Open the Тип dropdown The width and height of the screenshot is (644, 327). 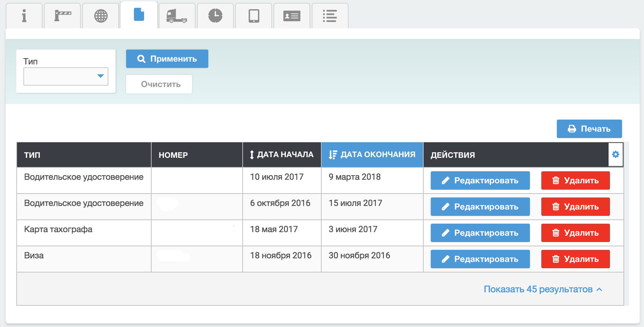(66, 76)
